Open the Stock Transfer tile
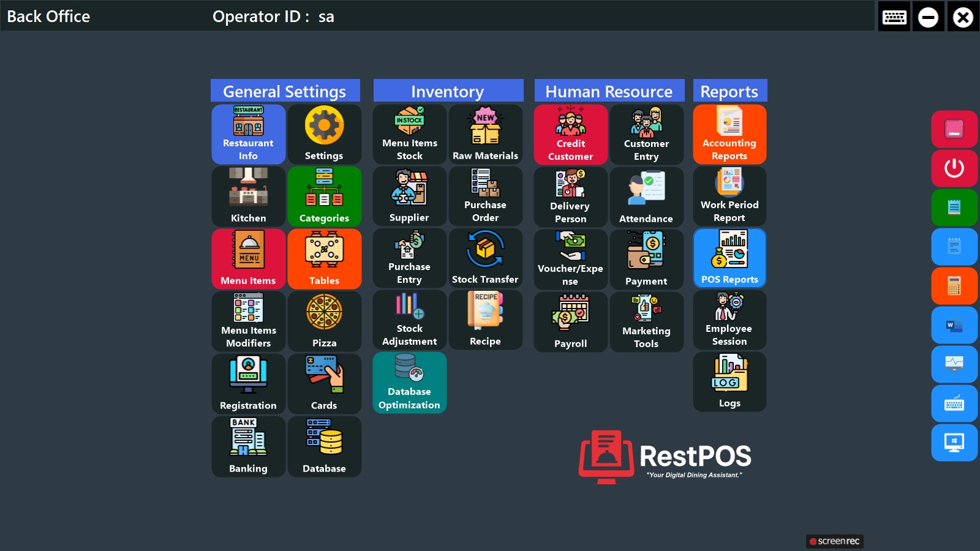The width and height of the screenshot is (980, 551). (x=485, y=258)
